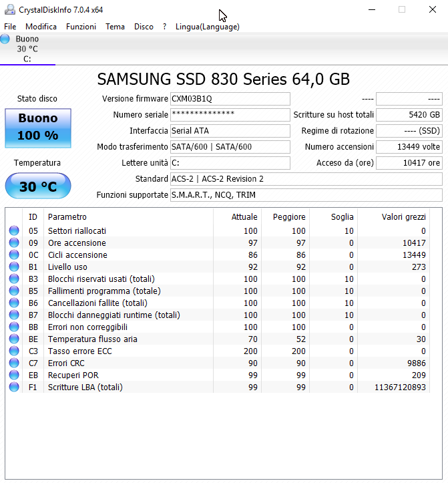This screenshot has height=483, width=448.
Task: Click the Versione firmware field
Action: coord(230,99)
